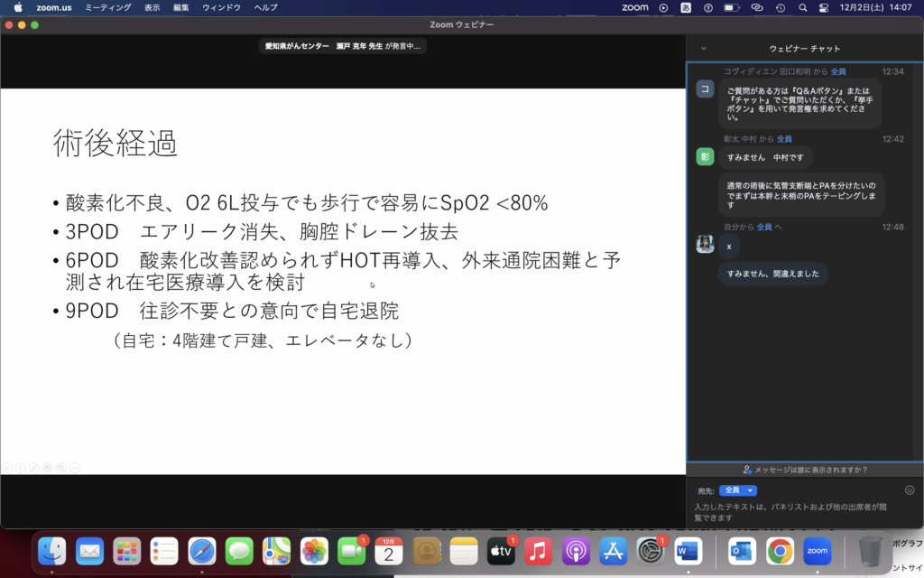The image size is (924, 578).
Task: Open Google Chrome from the Dock
Action: pyautogui.click(x=780, y=550)
